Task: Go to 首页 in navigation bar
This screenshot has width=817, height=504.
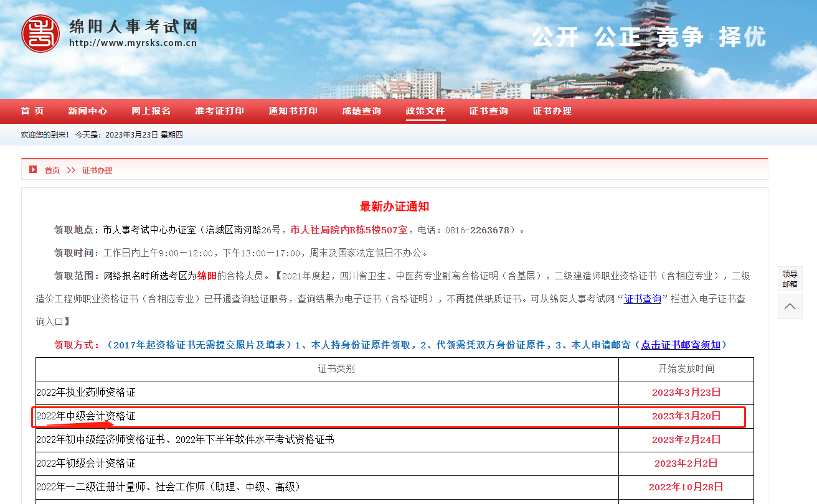Action: pyautogui.click(x=32, y=111)
